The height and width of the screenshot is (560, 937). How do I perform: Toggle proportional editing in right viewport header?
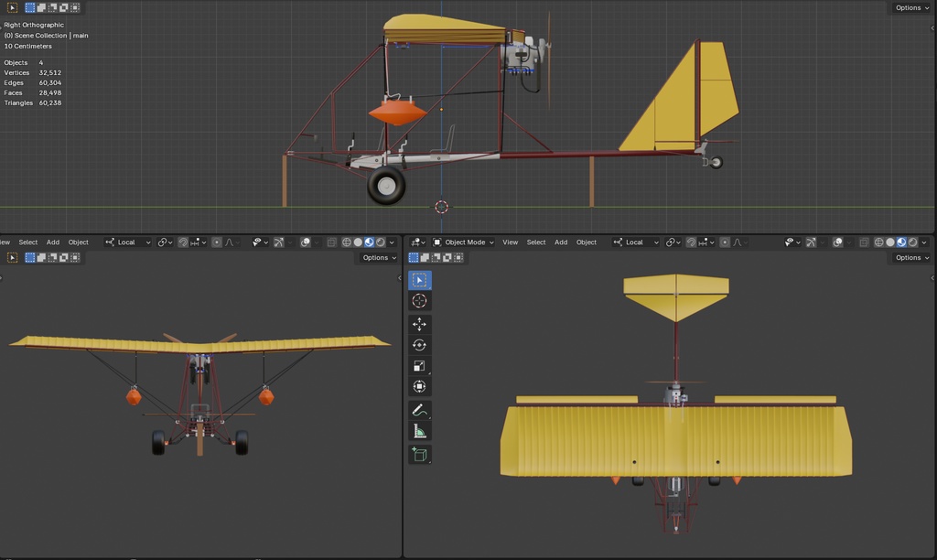pyautogui.click(x=725, y=242)
